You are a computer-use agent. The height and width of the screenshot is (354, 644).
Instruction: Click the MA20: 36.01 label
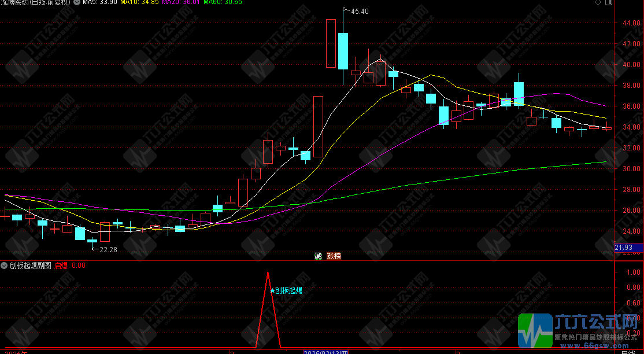click(181, 2)
